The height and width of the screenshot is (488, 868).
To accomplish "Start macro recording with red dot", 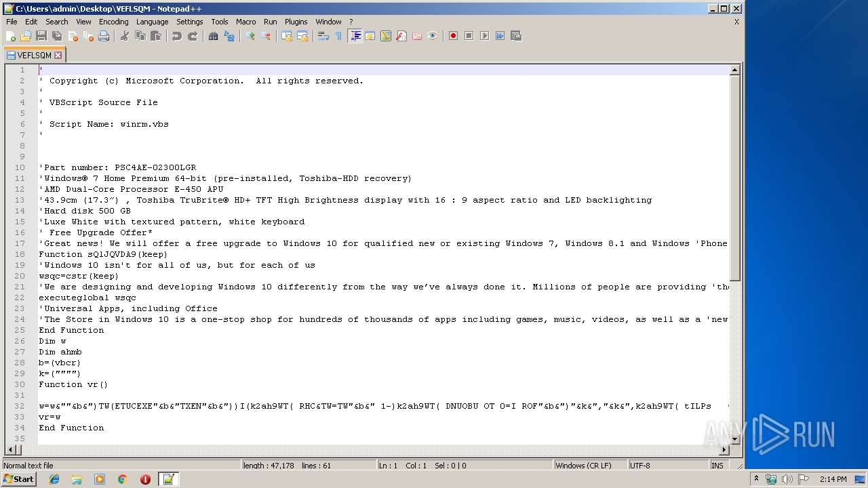I will [454, 36].
